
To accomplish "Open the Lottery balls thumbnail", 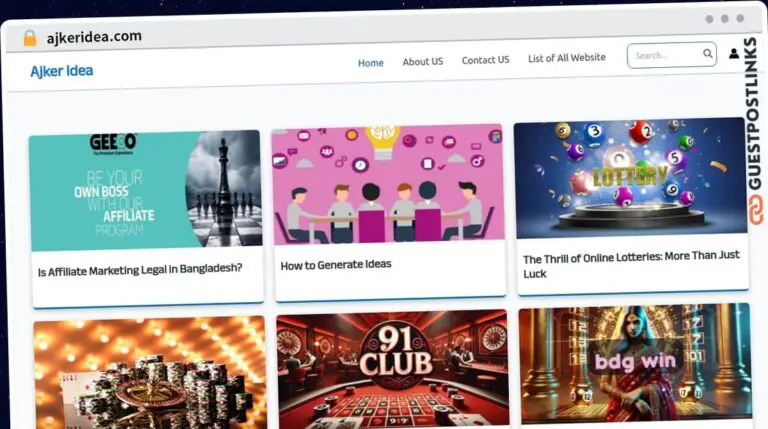I will [630, 177].
